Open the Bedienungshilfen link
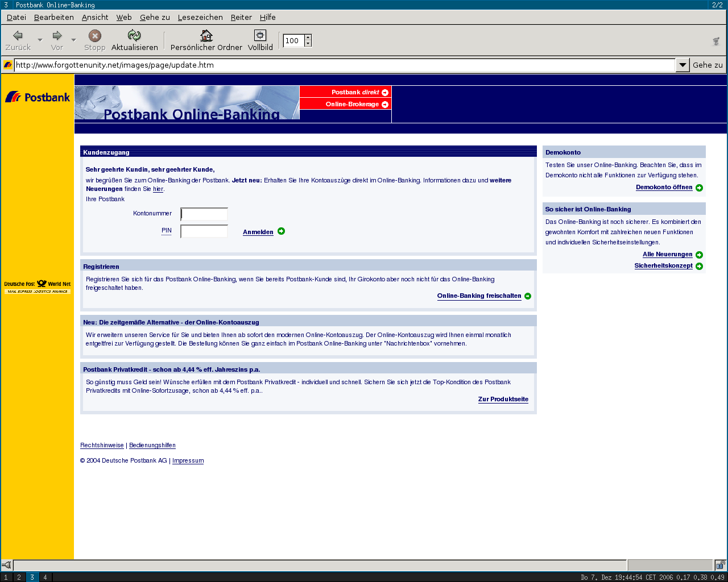 (152, 446)
